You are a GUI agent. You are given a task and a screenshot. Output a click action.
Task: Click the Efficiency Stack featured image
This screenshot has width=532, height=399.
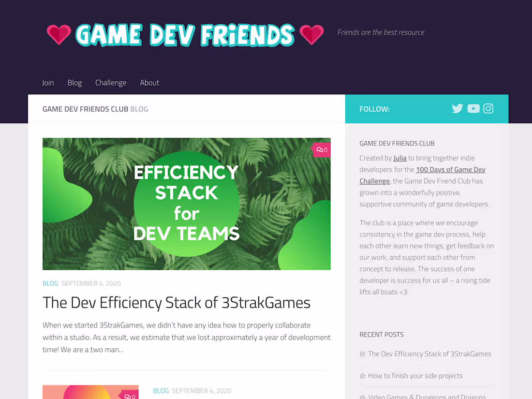[x=187, y=204]
